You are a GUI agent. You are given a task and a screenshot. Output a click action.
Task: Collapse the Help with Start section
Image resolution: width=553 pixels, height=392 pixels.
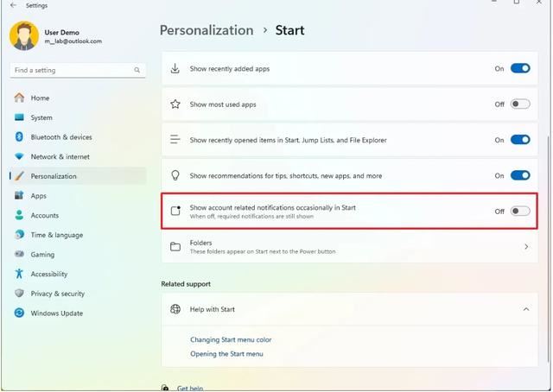click(526, 309)
